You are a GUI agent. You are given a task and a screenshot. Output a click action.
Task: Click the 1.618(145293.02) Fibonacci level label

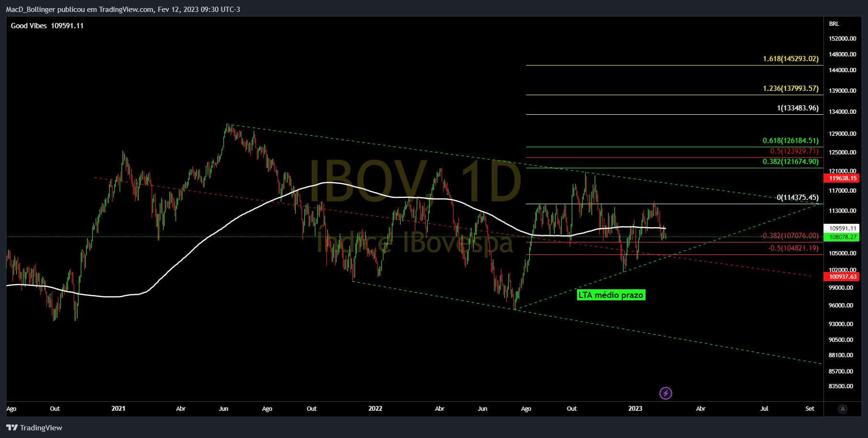(790, 59)
